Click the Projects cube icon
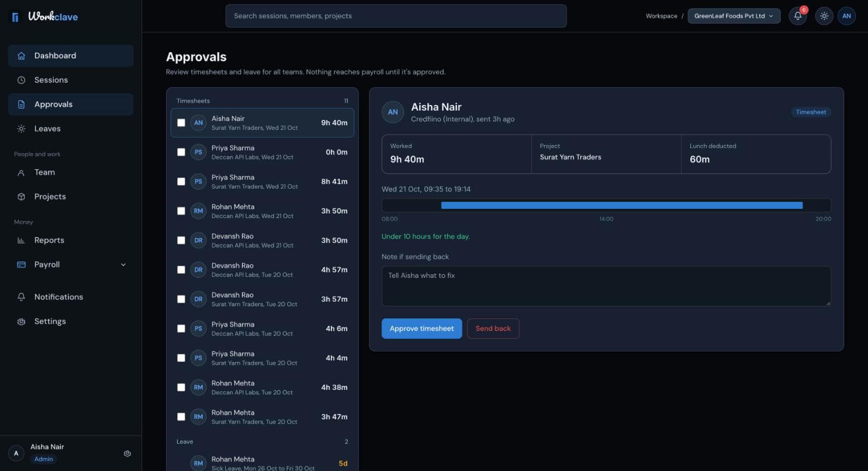The width and height of the screenshot is (868, 471). click(21, 197)
